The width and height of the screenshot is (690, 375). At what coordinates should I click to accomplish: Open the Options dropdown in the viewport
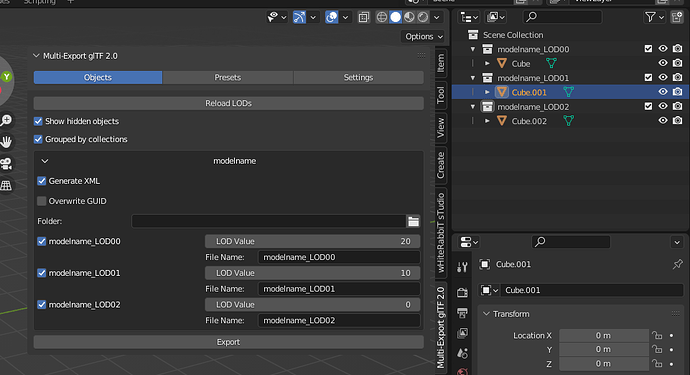[x=424, y=37]
